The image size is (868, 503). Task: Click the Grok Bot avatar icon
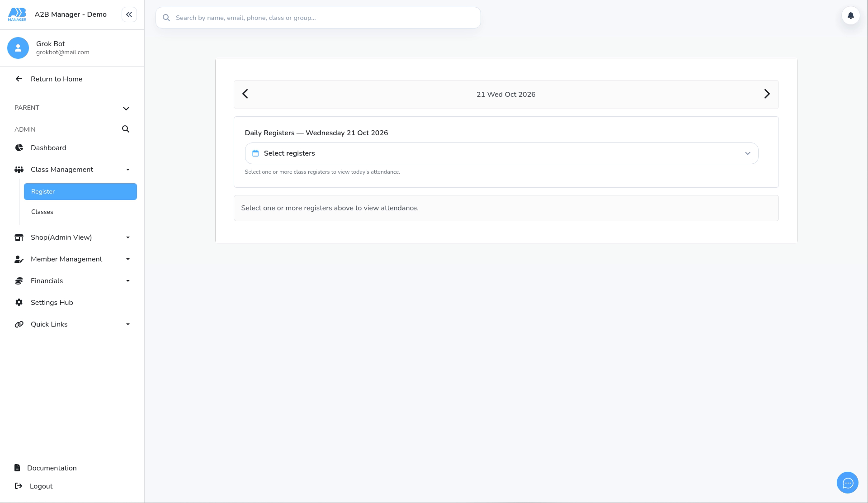click(18, 48)
